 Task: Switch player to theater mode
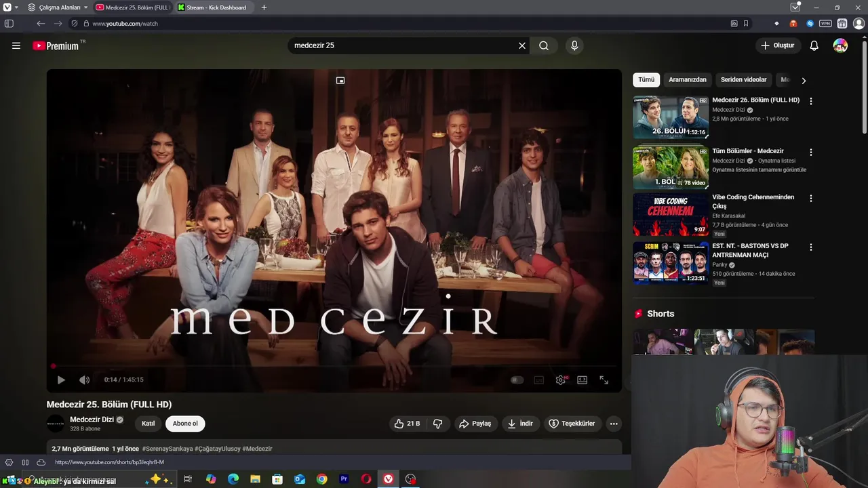point(582,380)
